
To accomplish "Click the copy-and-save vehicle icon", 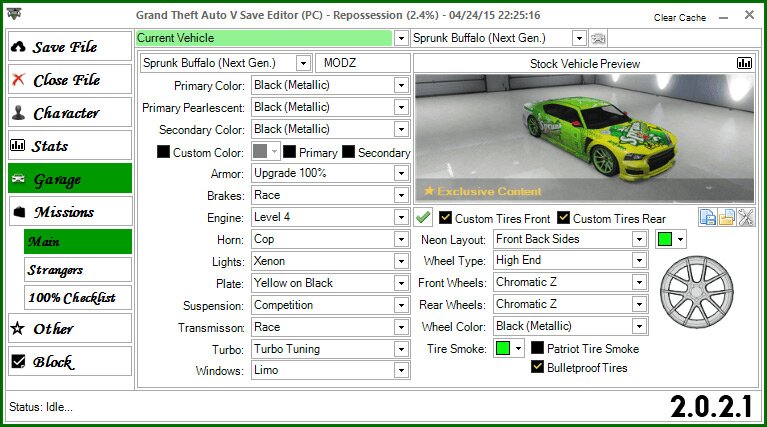I will pyautogui.click(x=708, y=218).
